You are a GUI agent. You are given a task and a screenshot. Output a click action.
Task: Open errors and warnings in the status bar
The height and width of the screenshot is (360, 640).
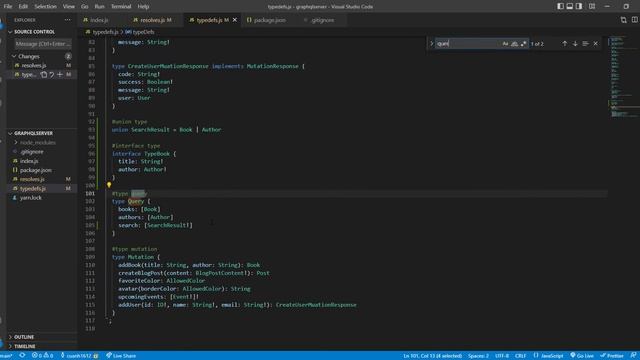[42, 356]
